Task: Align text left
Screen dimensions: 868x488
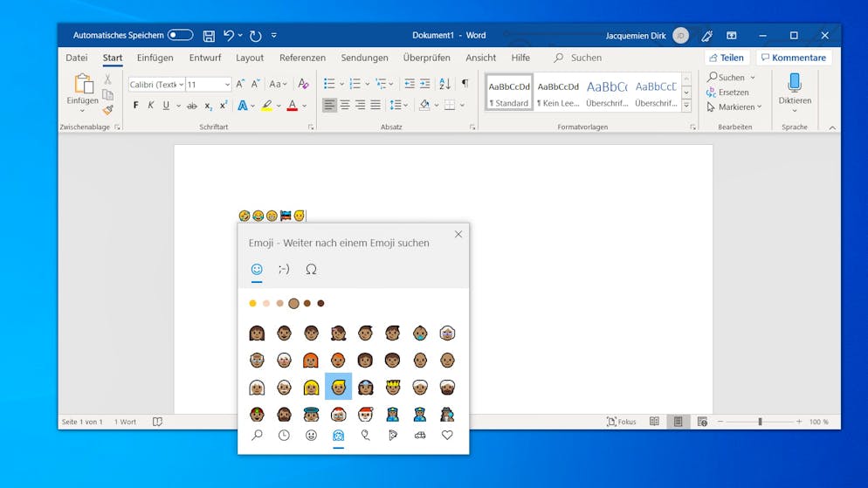Action: [x=329, y=105]
